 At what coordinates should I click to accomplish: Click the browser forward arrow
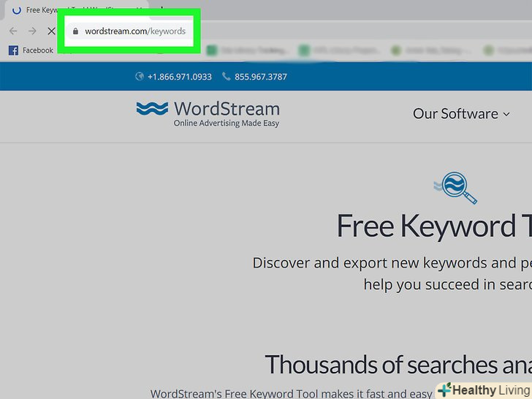pos(32,31)
